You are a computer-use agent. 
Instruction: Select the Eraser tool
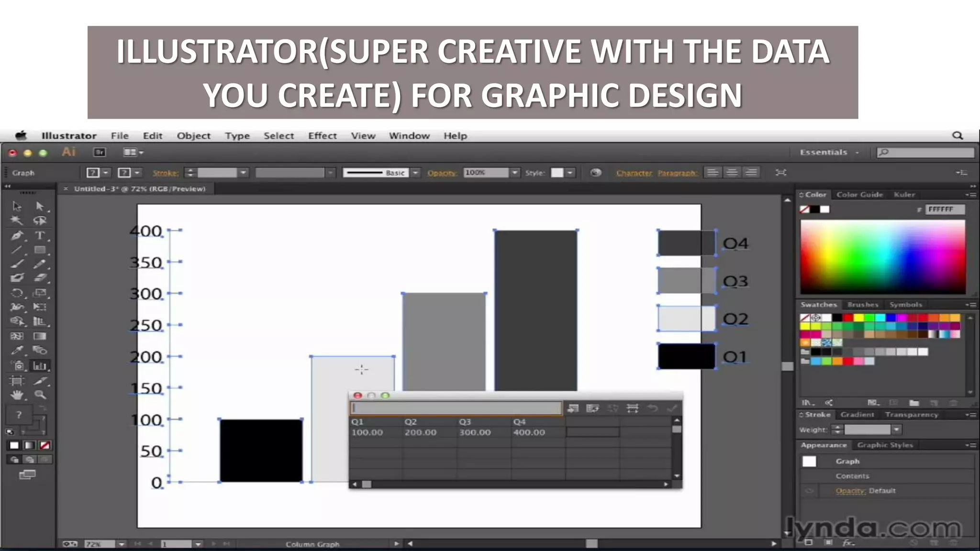[x=40, y=278]
